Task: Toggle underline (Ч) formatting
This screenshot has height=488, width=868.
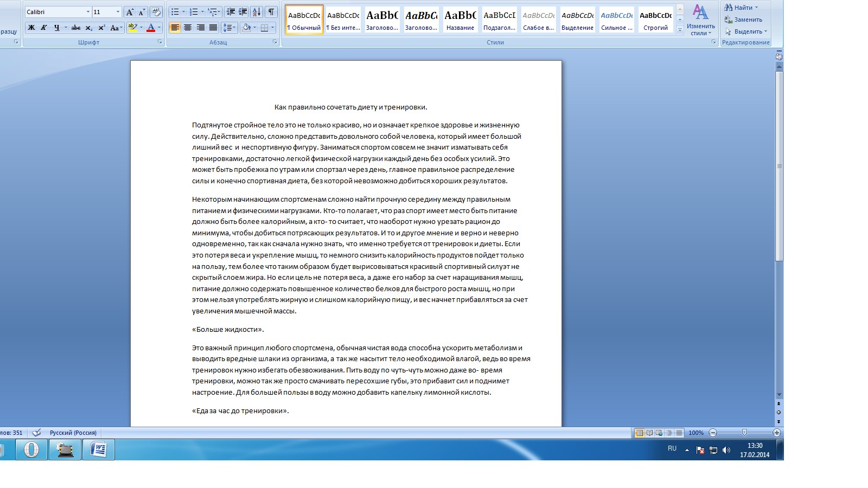Action: 56,28
